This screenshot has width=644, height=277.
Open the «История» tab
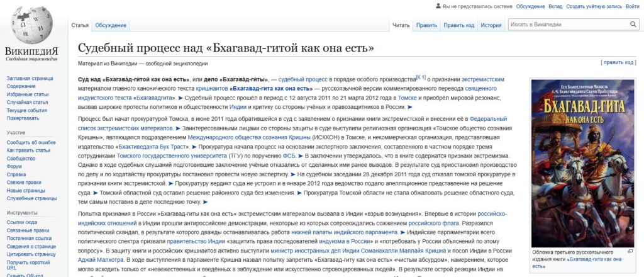point(491,25)
